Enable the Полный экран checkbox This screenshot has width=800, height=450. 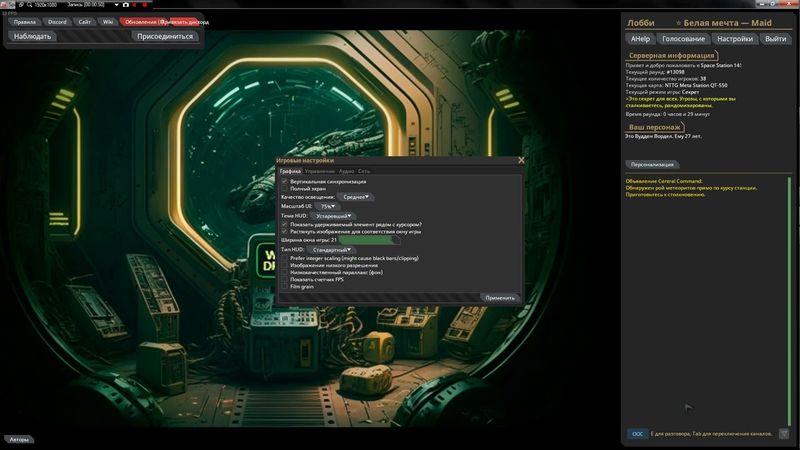pos(285,189)
